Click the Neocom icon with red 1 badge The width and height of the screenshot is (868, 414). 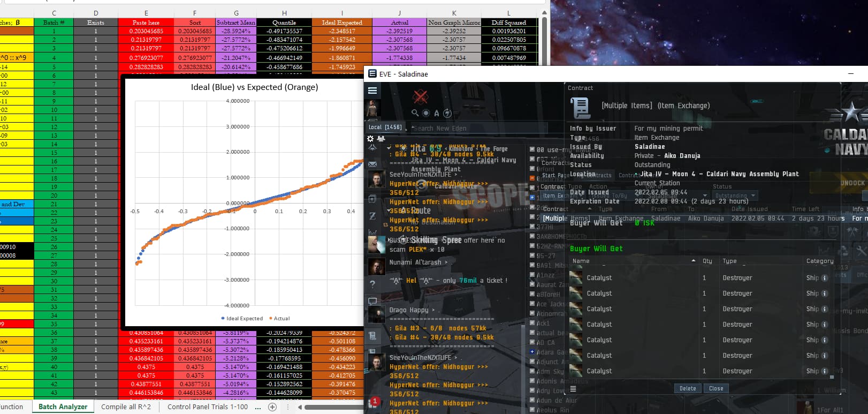373,402
